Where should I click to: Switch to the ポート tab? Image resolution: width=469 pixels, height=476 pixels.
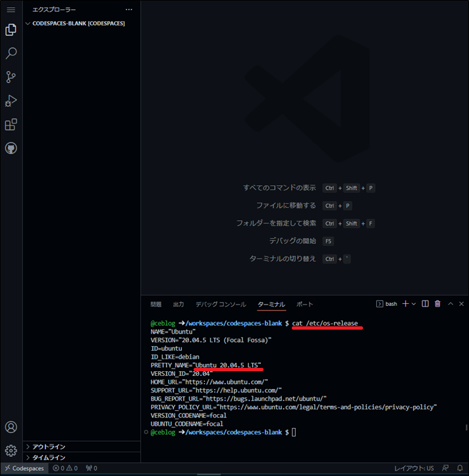304,304
